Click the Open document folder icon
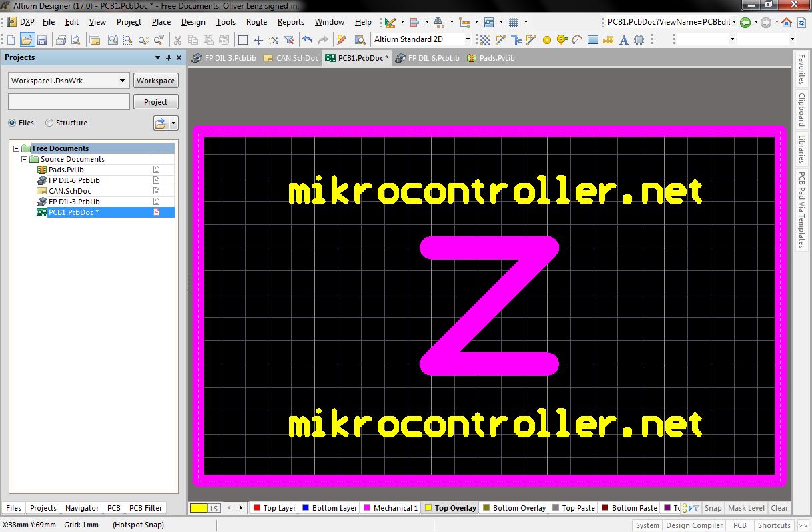Screen dimensions: 812x532 point(26,40)
